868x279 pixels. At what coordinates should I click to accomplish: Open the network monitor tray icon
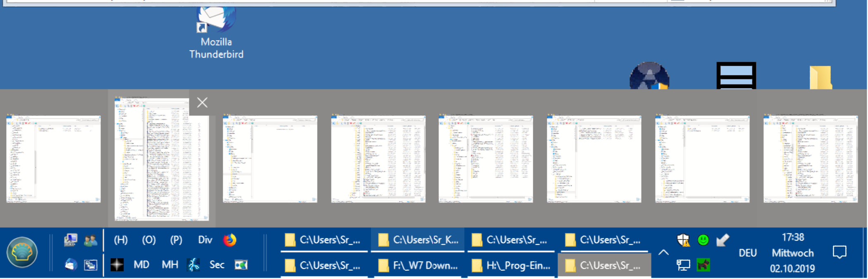pyautogui.click(x=683, y=265)
